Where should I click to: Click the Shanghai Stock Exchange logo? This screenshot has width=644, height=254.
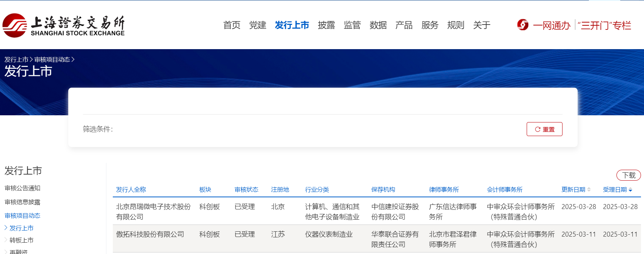63,25
